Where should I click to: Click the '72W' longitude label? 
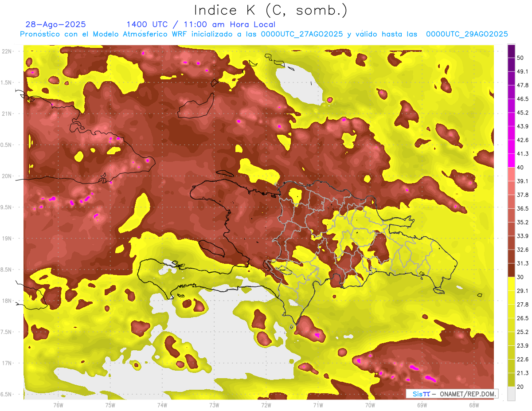pos(266,405)
